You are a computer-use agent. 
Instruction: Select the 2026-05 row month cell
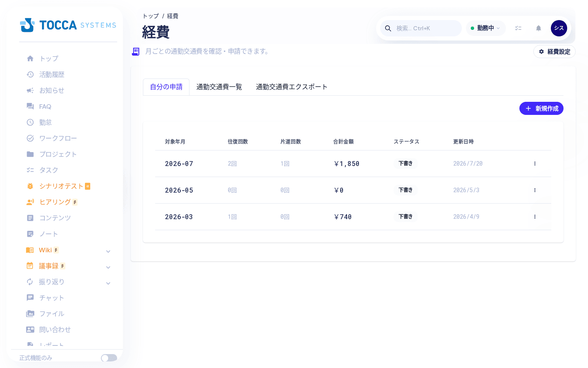point(179,190)
